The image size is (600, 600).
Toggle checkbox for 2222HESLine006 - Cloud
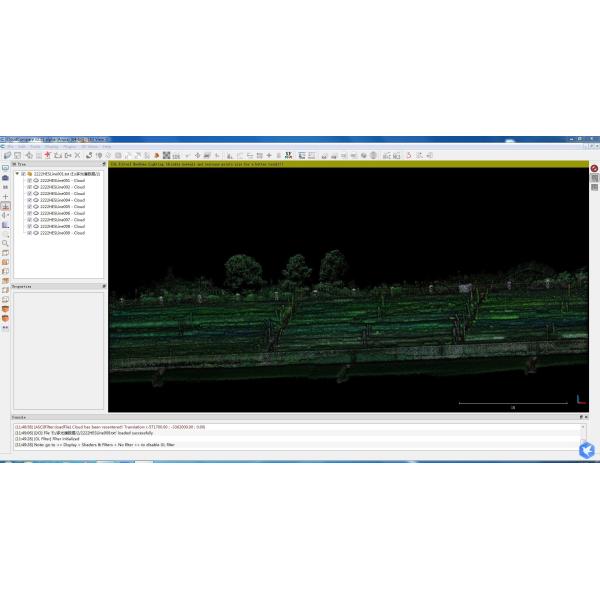[29, 213]
